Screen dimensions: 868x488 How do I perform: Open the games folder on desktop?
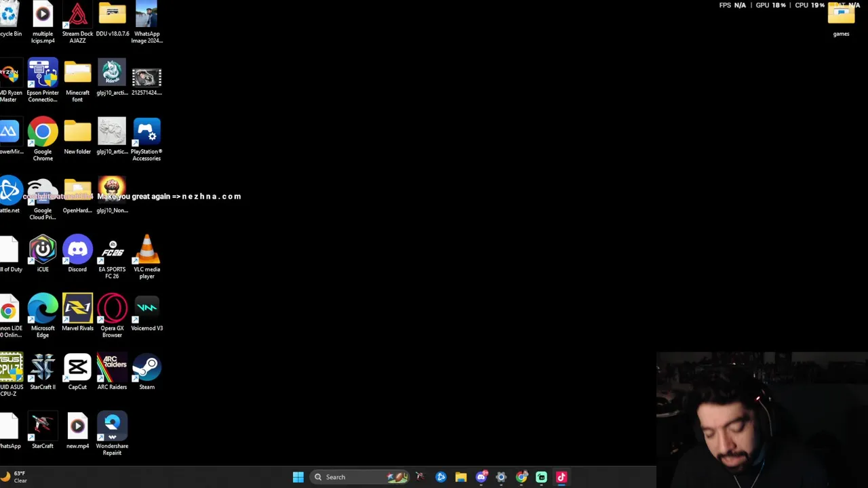coord(841,20)
